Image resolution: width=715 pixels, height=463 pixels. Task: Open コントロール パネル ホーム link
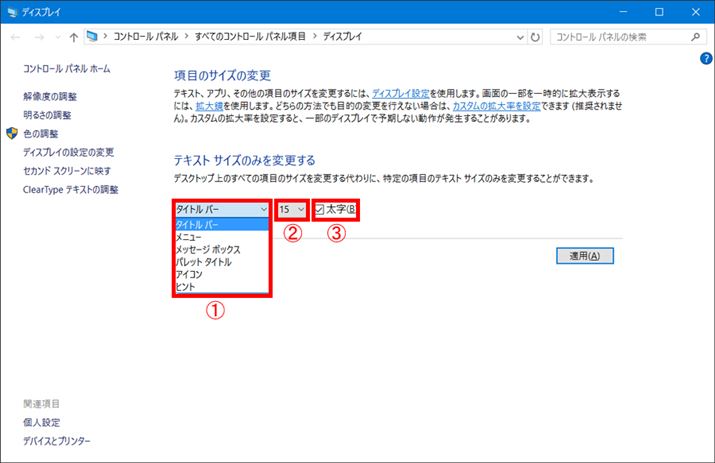tap(67, 68)
